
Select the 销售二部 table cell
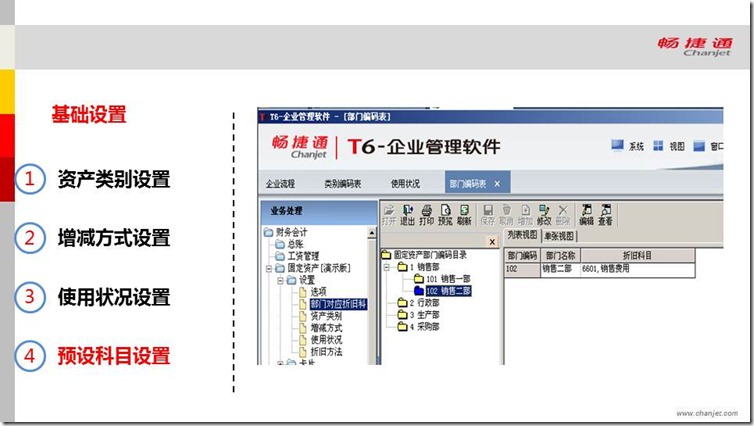pos(560,269)
